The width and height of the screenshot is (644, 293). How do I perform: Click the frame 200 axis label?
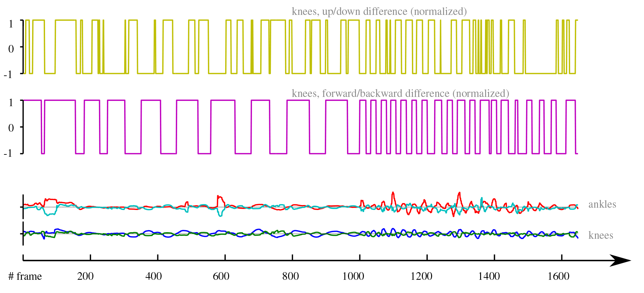(x=85, y=276)
